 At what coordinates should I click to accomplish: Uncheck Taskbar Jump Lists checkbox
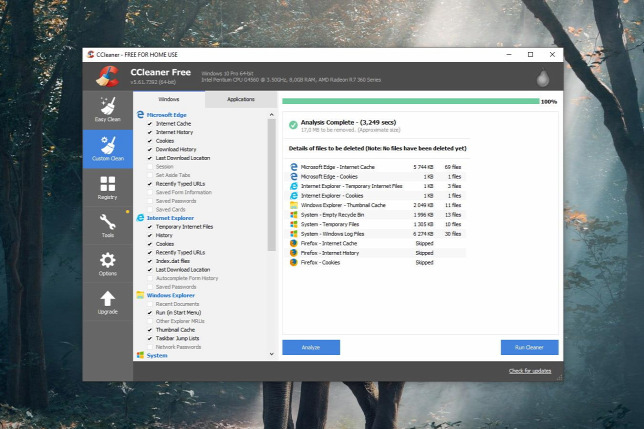[x=150, y=338]
